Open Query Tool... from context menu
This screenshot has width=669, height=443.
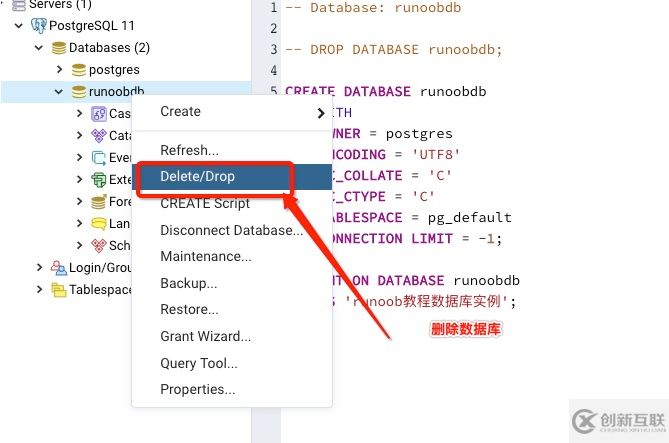[232, 363]
